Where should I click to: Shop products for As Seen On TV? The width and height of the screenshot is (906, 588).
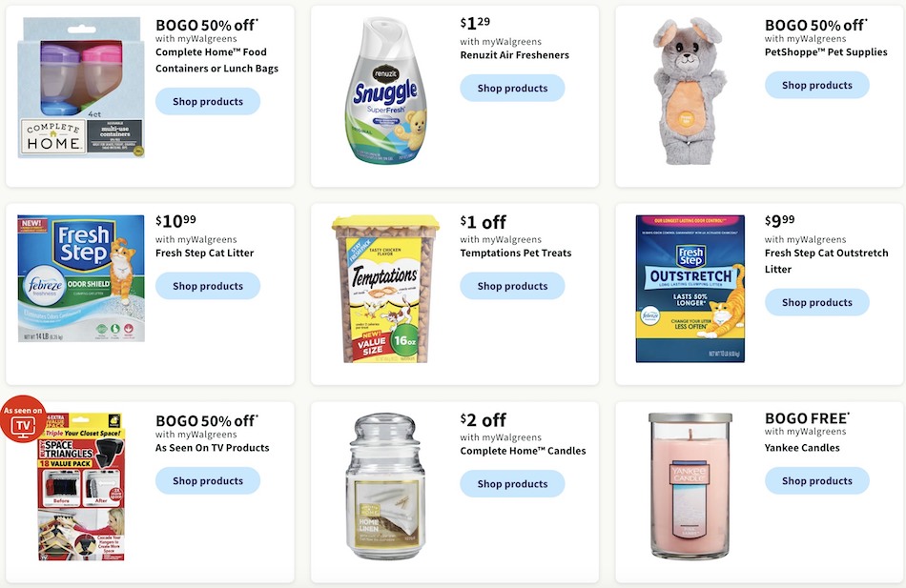(208, 481)
